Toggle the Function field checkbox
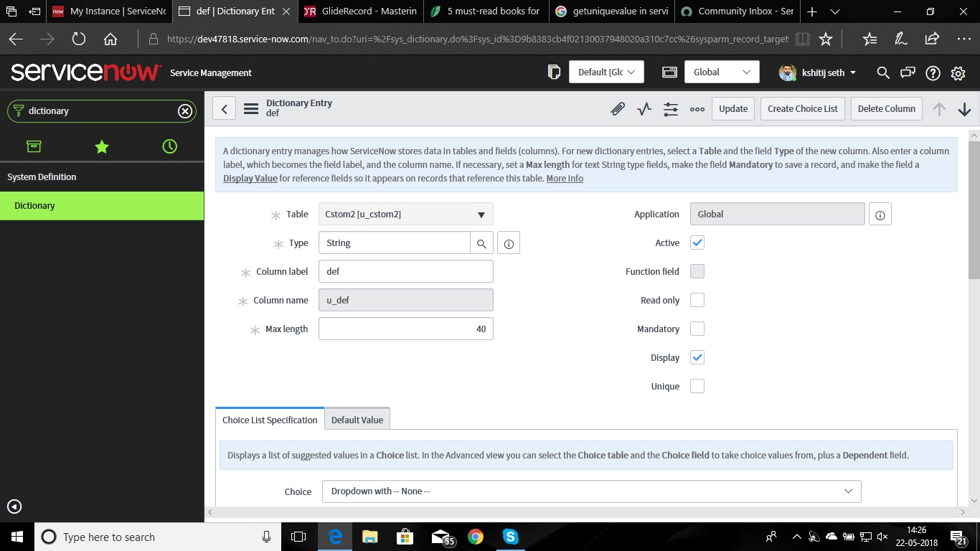Screen dimensions: 980x551 click(x=697, y=271)
